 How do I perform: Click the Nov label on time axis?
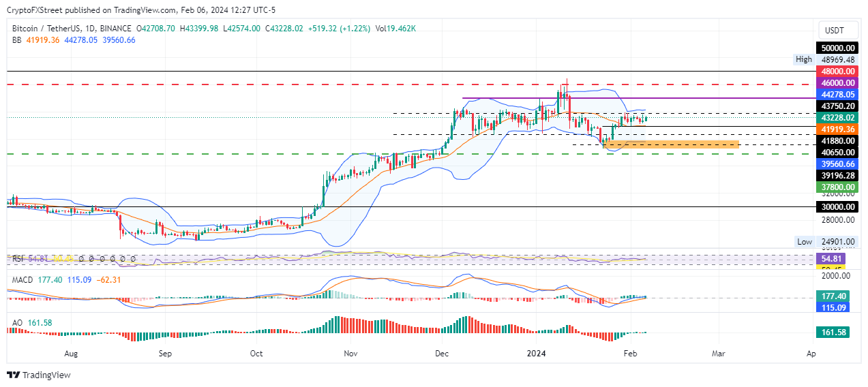[x=350, y=354]
